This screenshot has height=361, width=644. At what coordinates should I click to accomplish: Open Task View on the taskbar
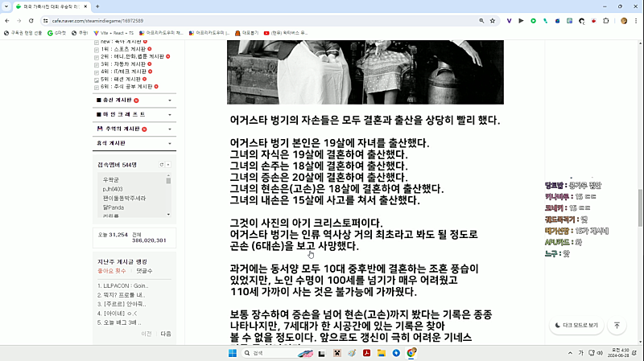[x=321, y=353]
